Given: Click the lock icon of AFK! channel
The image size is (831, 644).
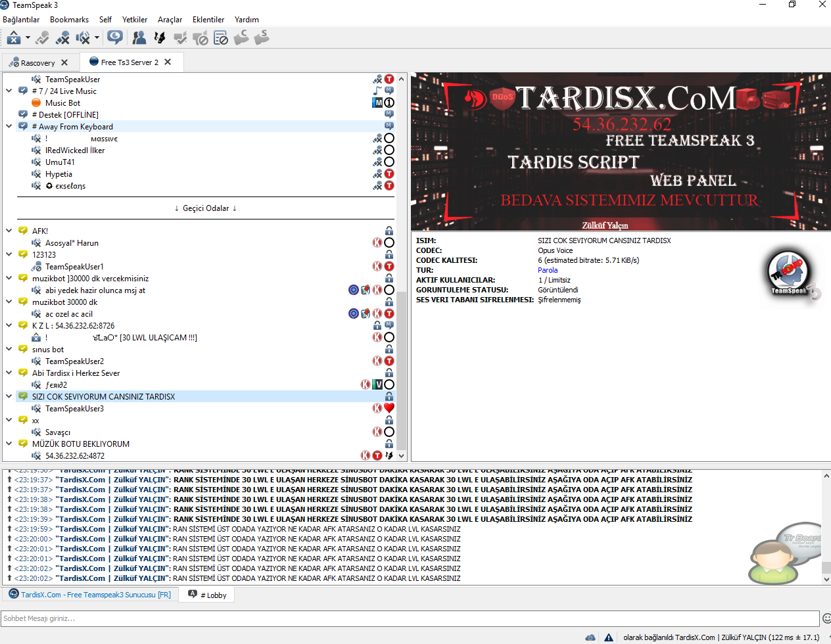Looking at the screenshot, I should (x=389, y=231).
